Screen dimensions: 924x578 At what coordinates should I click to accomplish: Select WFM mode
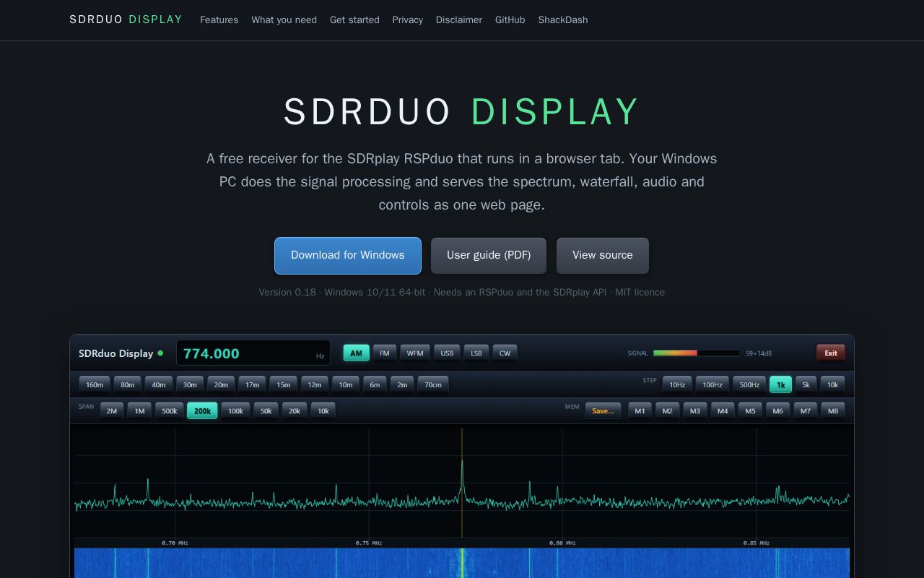pyautogui.click(x=415, y=353)
